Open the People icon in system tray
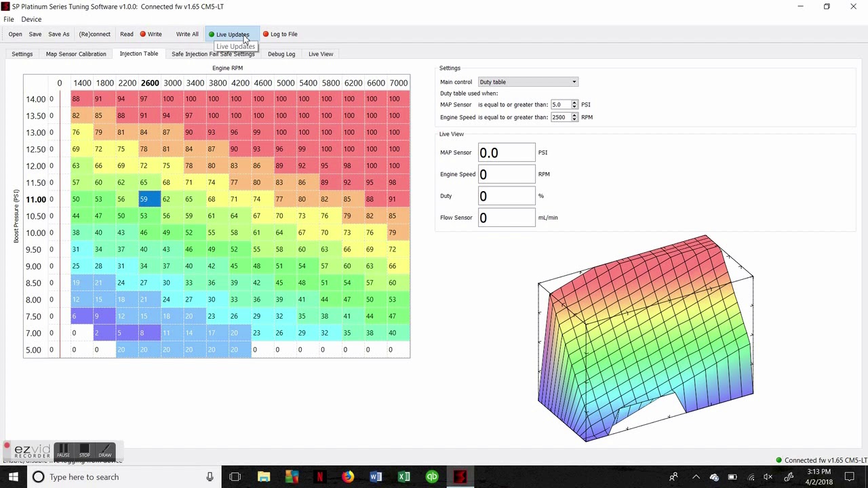 click(x=673, y=477)
